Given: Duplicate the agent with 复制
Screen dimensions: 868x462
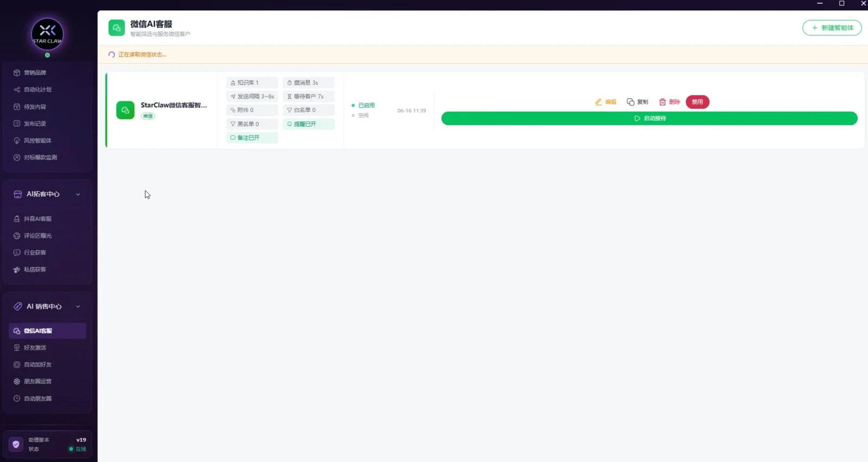Looking at the screenshot, I should tap(637, 102).
